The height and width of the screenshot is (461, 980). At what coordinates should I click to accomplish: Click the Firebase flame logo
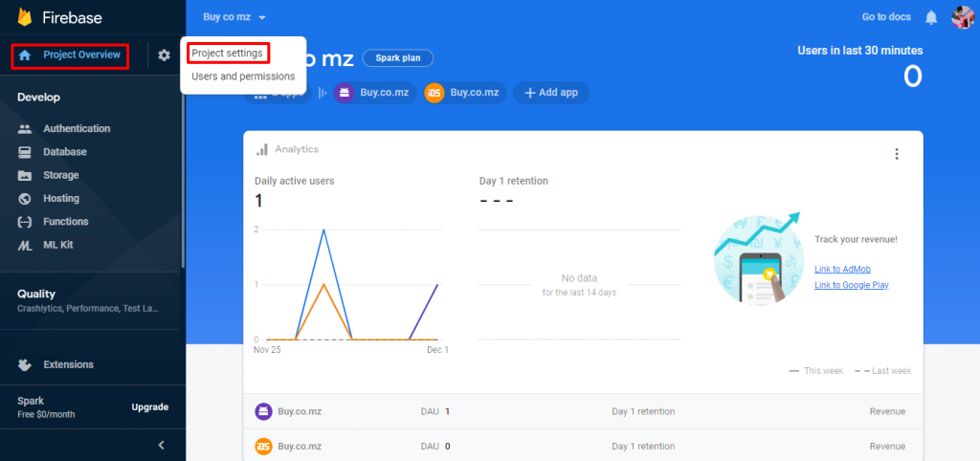click(25, 16)
